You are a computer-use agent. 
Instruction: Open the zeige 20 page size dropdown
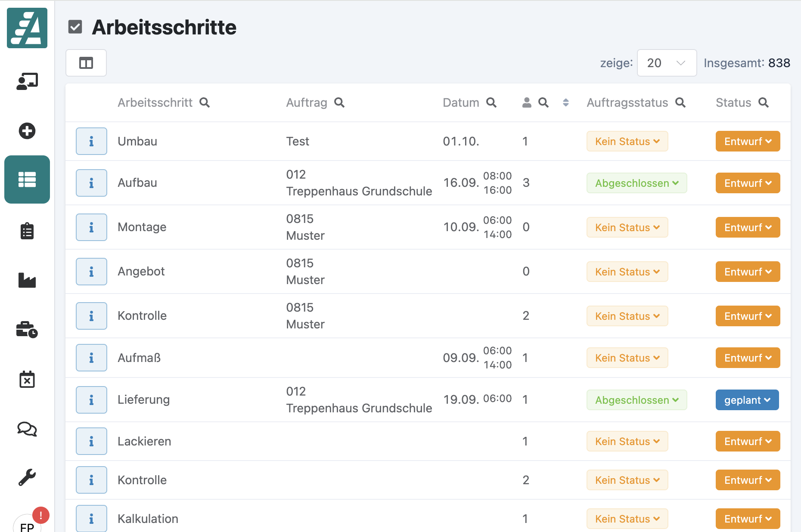pos(667,63)
